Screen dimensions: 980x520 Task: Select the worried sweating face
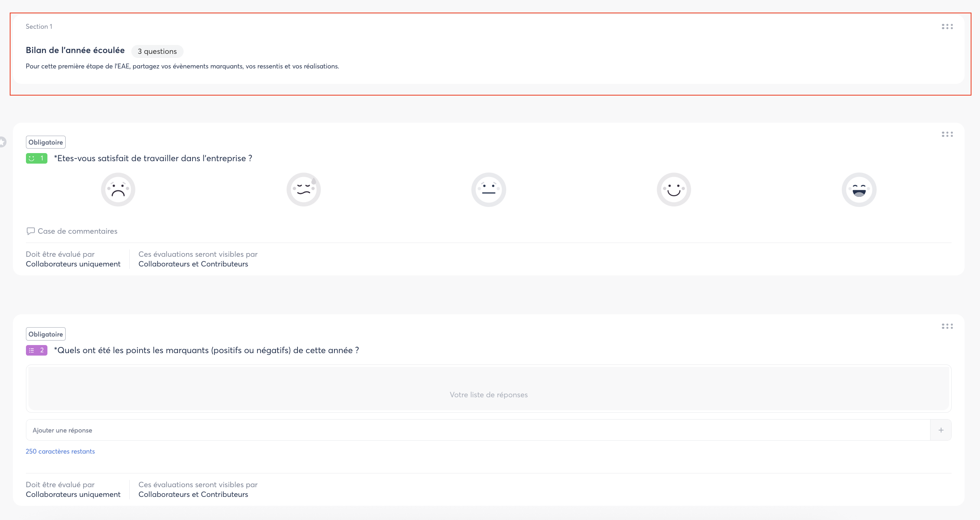[304, 190]
